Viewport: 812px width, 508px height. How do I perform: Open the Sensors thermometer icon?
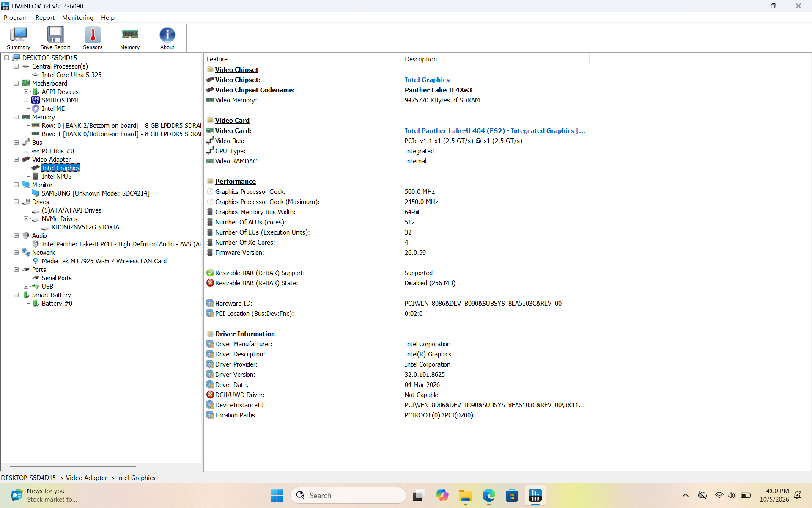93,38
